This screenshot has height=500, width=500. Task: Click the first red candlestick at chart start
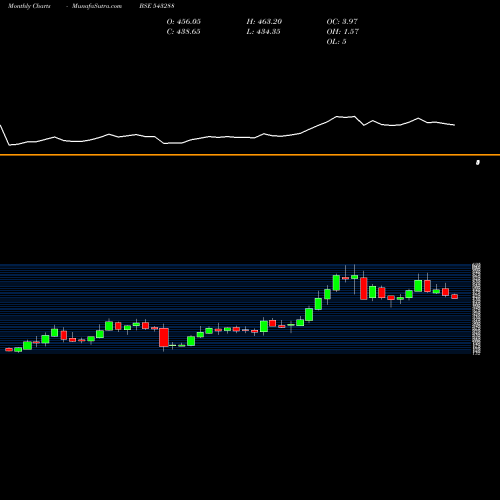(9, 349)
